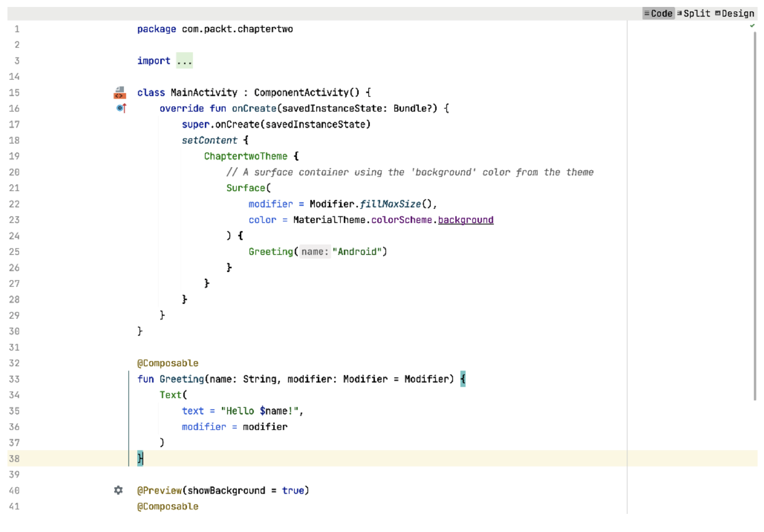
Task: Click the underlined background property
Action: [x=465, y=220]
